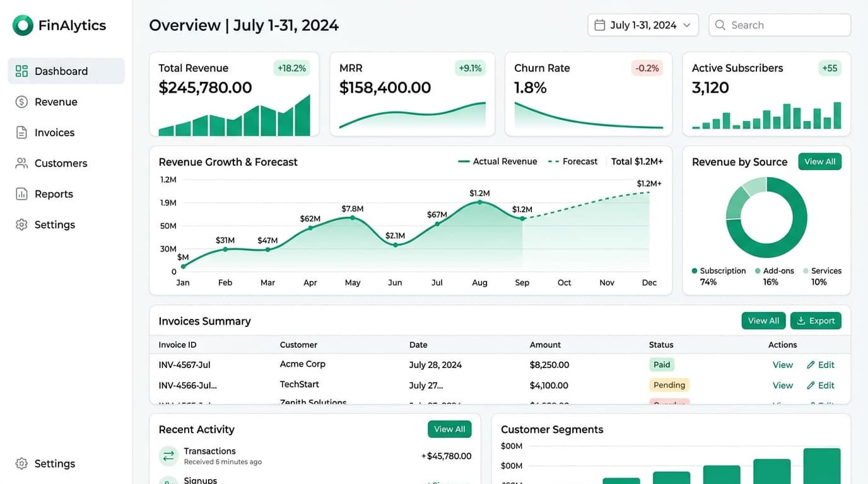Click the May $7.8M data point

353,218
